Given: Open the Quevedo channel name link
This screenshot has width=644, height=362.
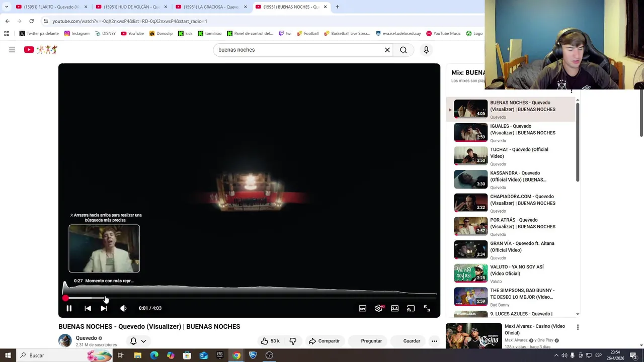Looking at the screenshot, I should [86, 338].
